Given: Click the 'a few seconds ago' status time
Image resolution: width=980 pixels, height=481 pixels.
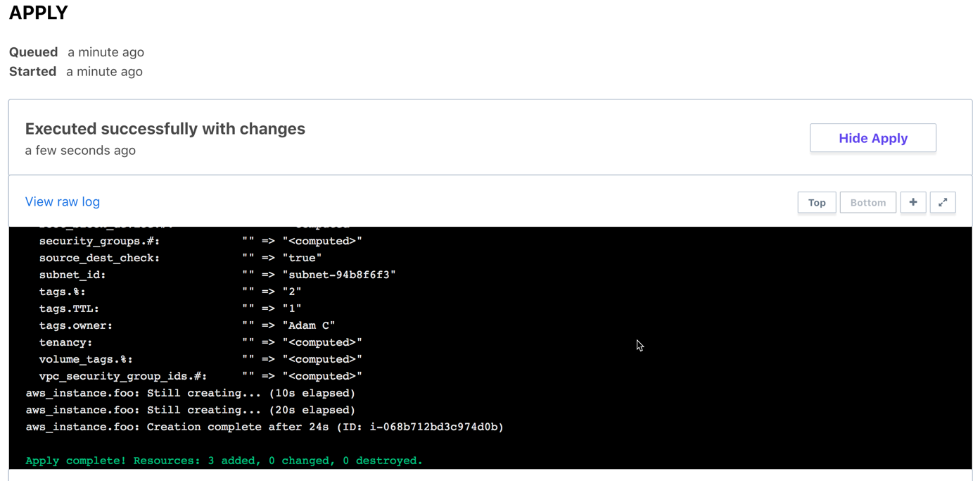Looking at the screenshot, I should 80,151.
